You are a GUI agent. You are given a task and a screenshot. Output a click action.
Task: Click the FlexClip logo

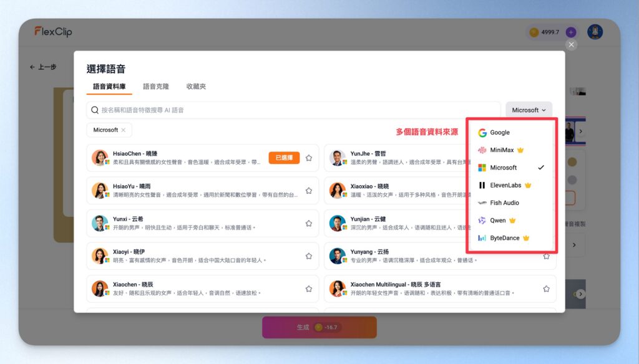pos(53,31)
